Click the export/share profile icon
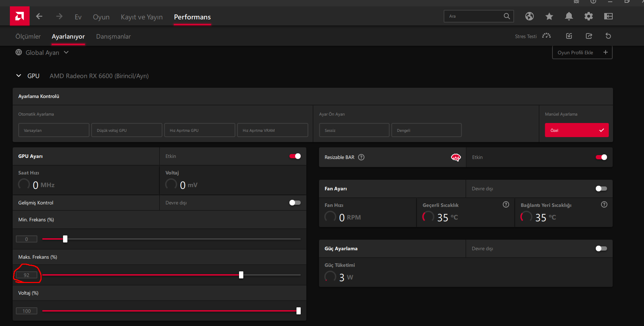This screenshot has height=326, width=644. [x=589, y=36]
